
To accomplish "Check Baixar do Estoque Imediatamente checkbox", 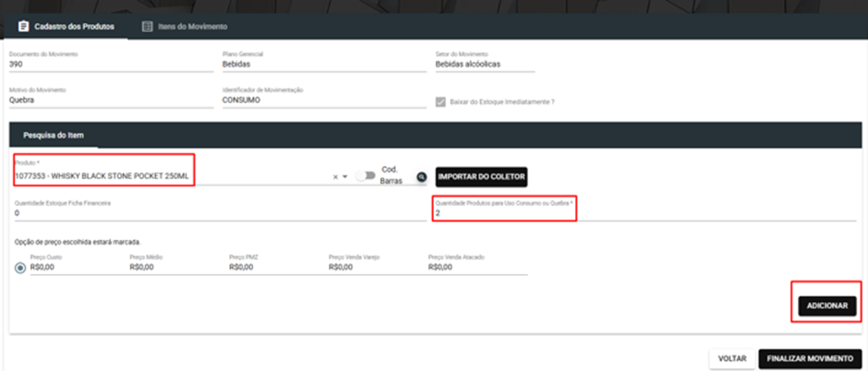I will [440, 102].
